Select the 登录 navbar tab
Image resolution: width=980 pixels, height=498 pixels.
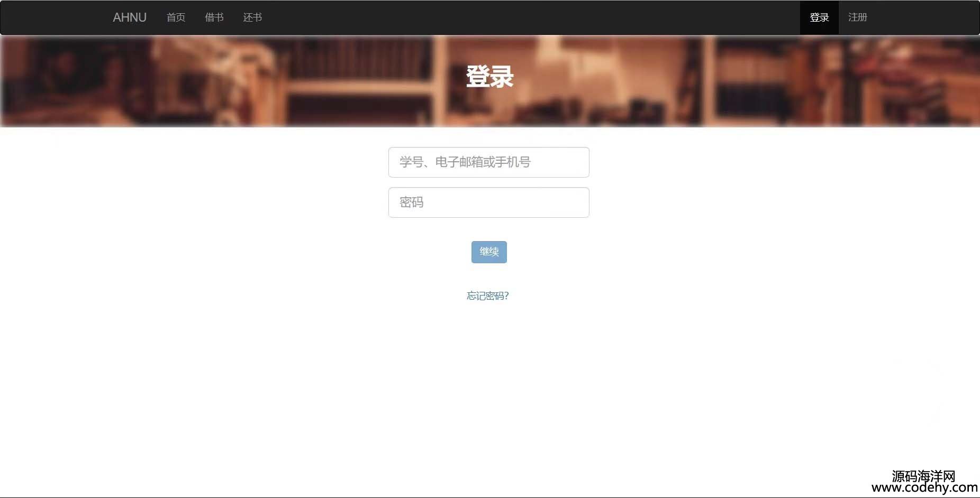[819, 17]
